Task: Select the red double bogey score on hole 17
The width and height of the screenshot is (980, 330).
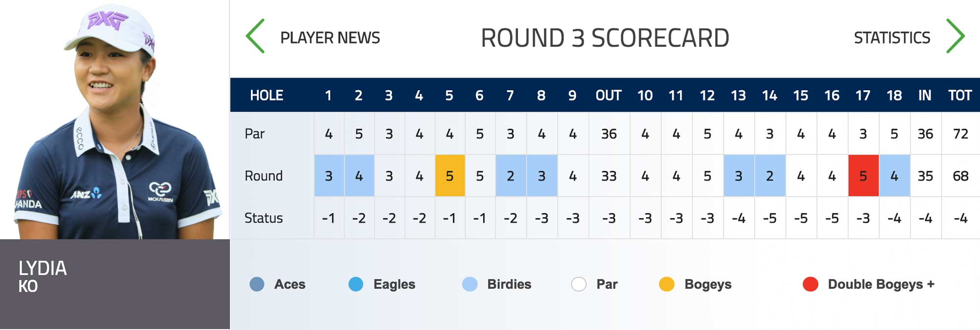Action: (863, 176)
